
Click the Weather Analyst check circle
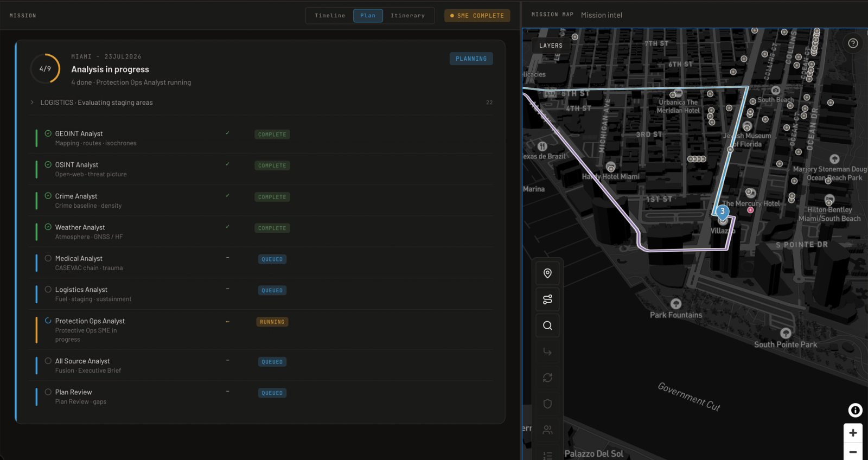pyautogui.click(x=48, y=227)
